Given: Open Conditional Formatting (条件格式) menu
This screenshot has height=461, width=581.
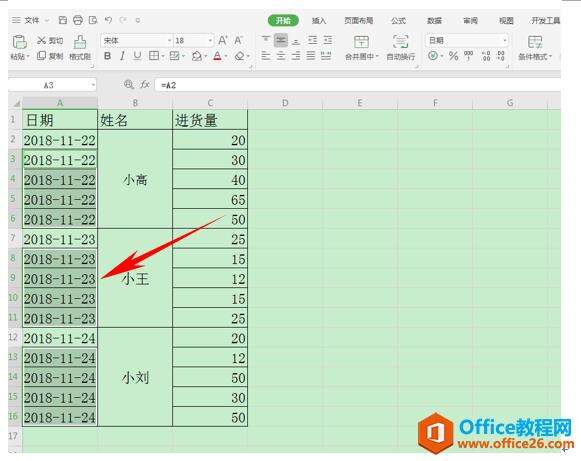Looking at the screenshot, I should click(x=535, y=47).
